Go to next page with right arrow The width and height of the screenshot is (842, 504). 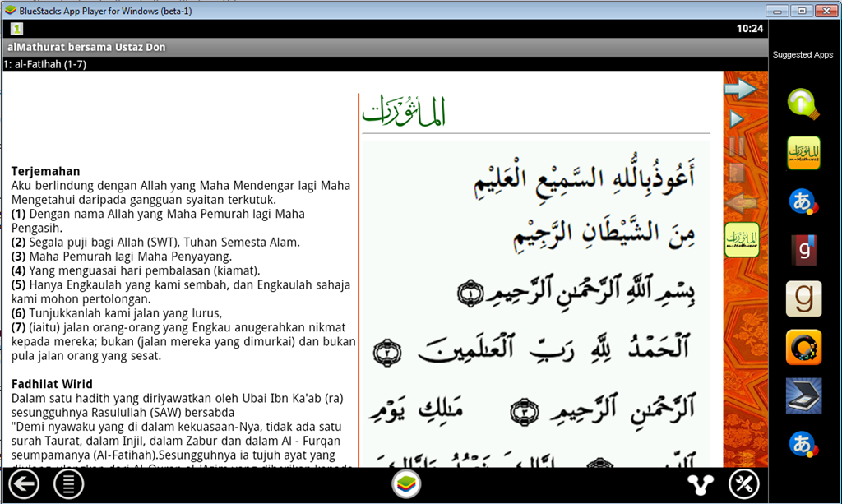click(741, 89)
